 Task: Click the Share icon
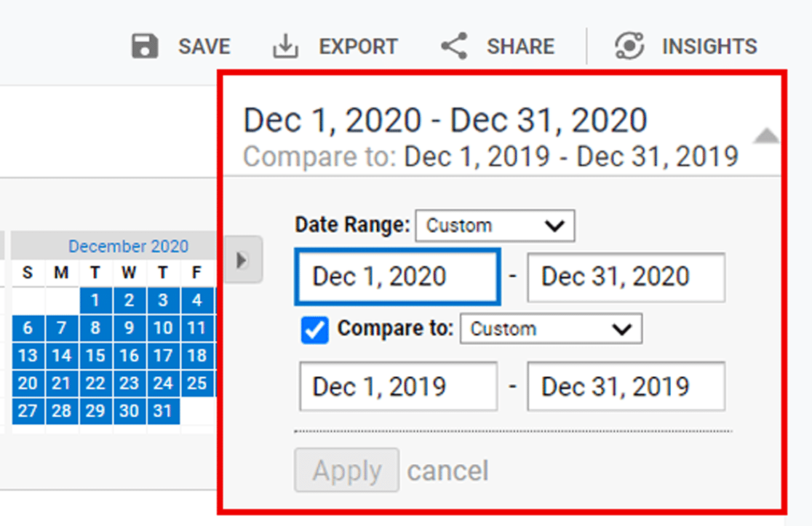[453, 45]
